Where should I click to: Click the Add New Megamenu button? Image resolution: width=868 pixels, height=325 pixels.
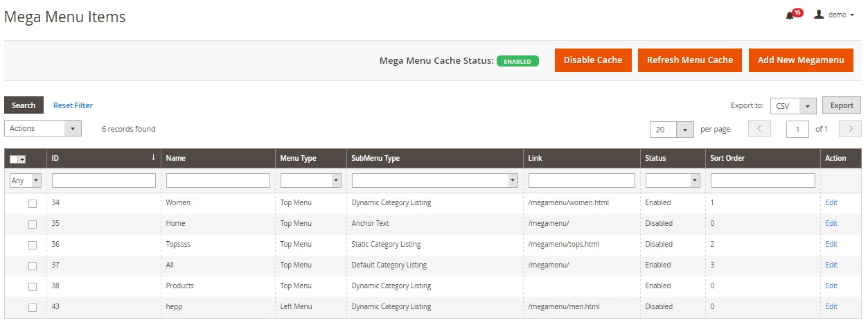(x=800, y=60)
